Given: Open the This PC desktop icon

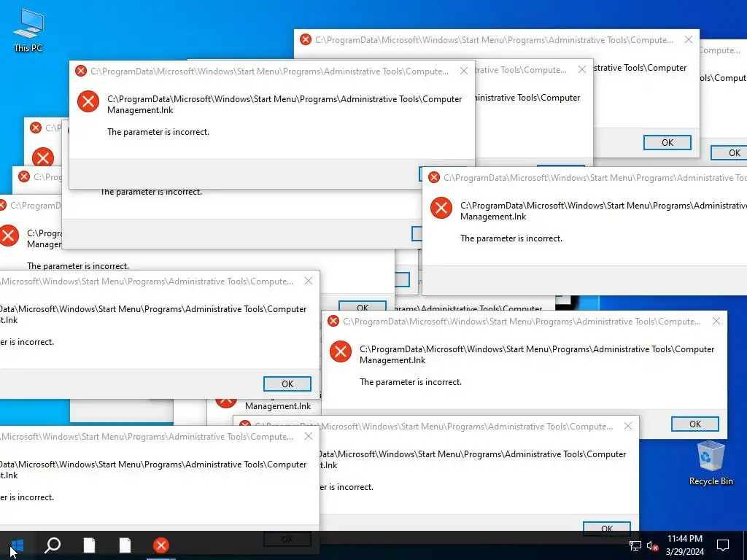Looking at the screenshot, I should [28, 31].
